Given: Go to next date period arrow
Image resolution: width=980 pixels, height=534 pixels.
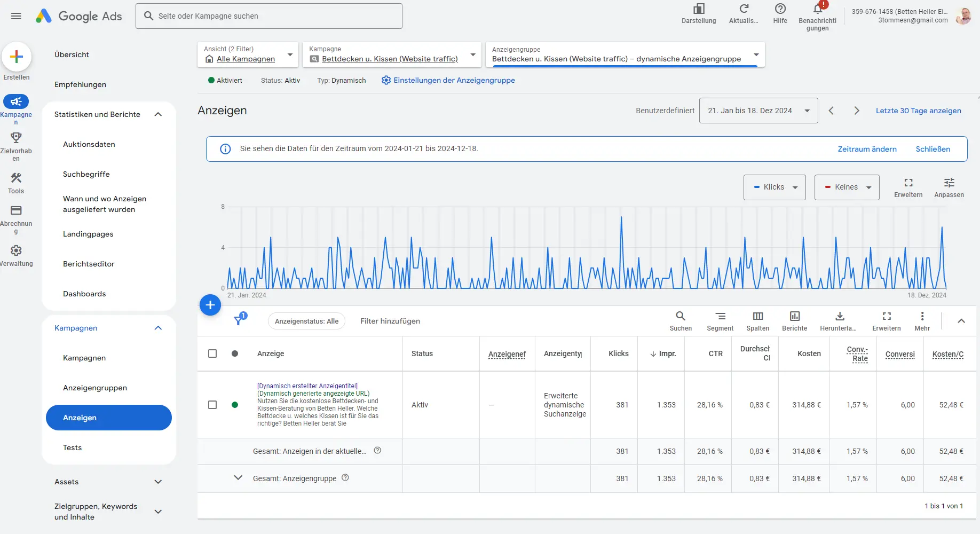Looking at the screenshot, I should click(857, 111).
